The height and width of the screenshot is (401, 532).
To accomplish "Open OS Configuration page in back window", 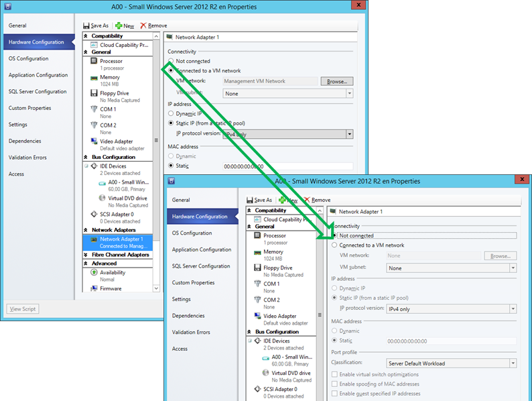I will point(29,58).
